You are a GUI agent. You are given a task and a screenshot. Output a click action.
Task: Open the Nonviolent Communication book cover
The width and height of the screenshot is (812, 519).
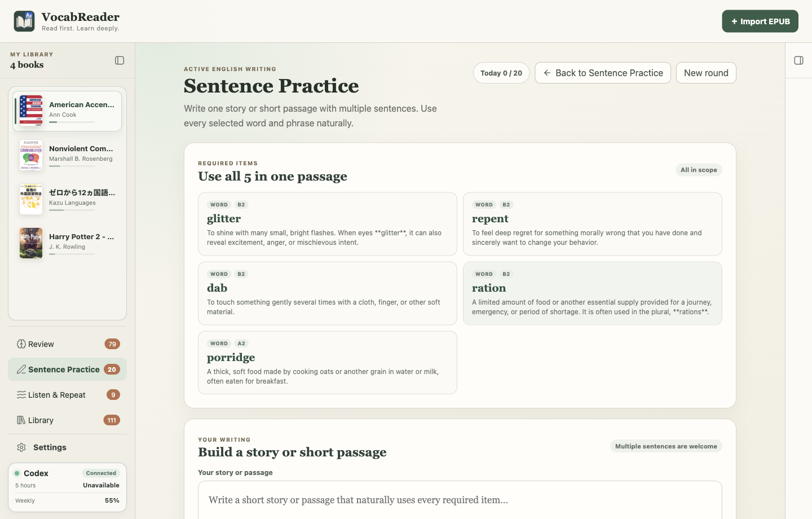point(31,155)
